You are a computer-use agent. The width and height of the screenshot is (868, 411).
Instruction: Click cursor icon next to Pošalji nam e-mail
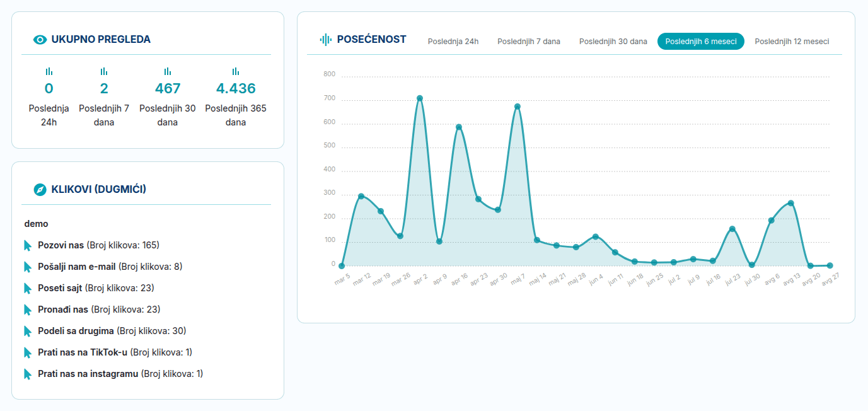click(28, 267)
